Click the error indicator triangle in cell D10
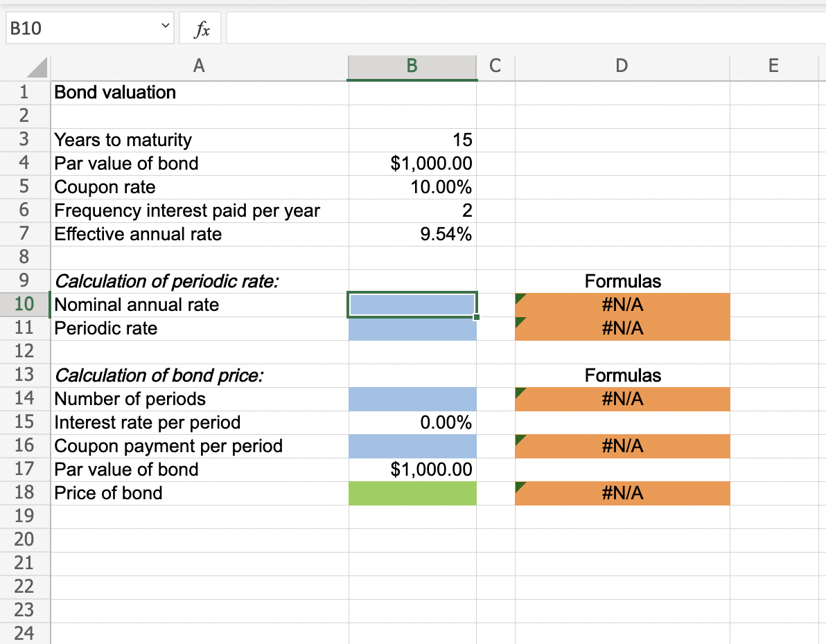This screenshot has width=826, height=644. (520, 297)
